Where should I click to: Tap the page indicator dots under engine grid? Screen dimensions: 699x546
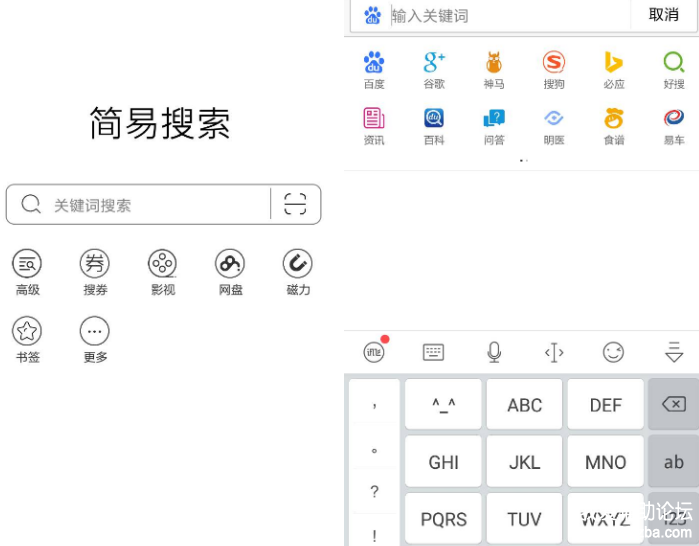pos(524,160)
